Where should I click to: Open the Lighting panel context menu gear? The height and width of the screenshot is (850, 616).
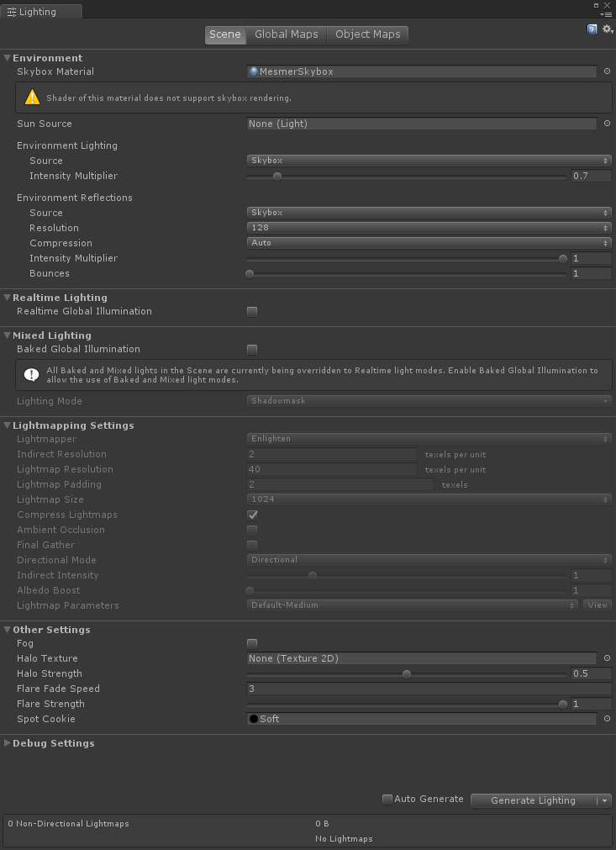point(607,29)
